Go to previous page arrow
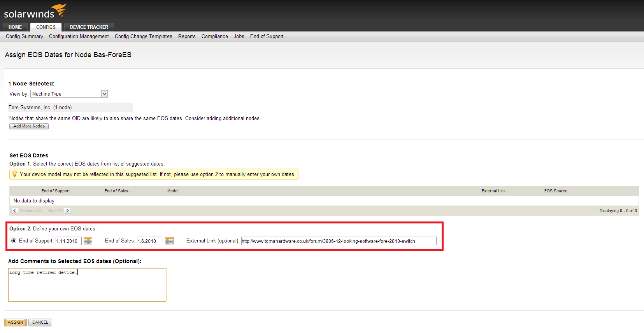Image resolution: width=644 pixels, height=333 pixels. (15, 211)
